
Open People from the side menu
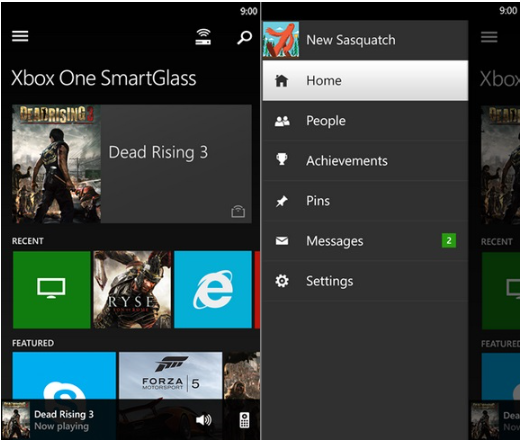click(365, 121)
